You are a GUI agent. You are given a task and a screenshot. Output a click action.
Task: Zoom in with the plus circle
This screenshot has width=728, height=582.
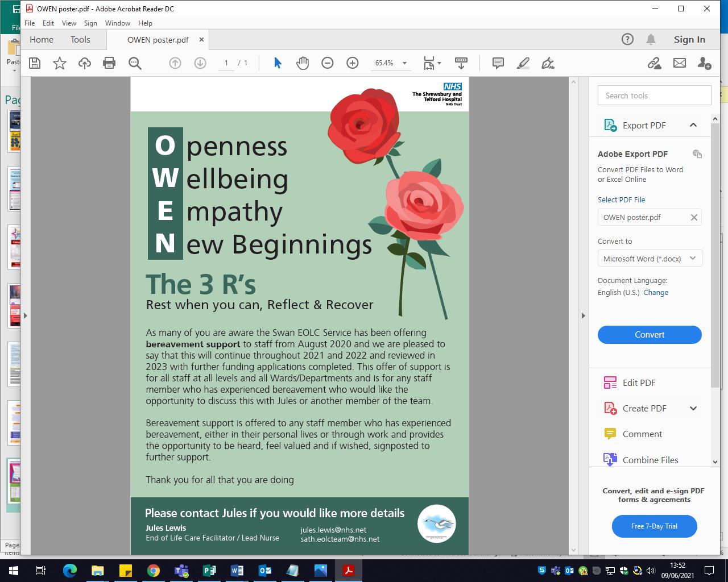353,63
